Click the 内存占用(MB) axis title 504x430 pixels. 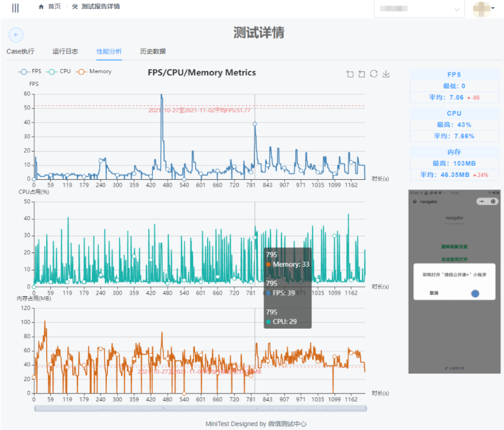tap(34, 299)
